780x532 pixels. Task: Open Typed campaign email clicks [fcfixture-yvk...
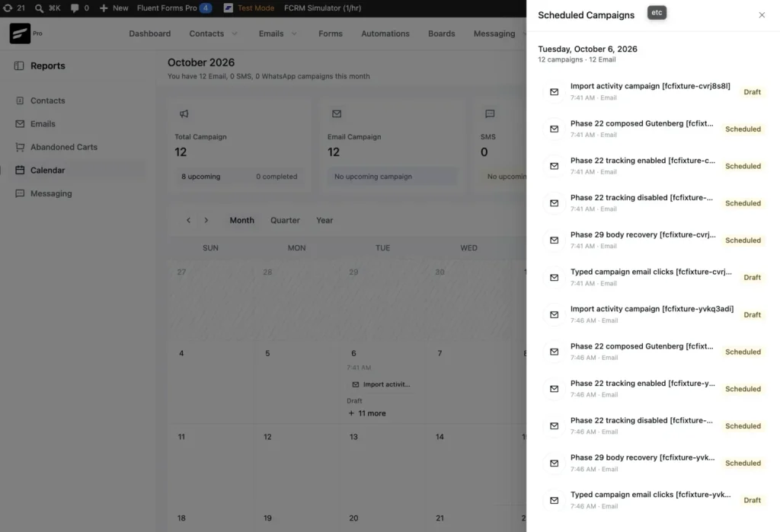pyautogui.click(x=653, y=500)
